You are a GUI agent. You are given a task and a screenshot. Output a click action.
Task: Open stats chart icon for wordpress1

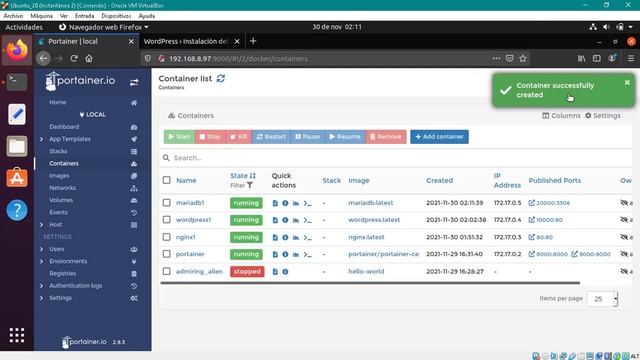click(296, 220)
